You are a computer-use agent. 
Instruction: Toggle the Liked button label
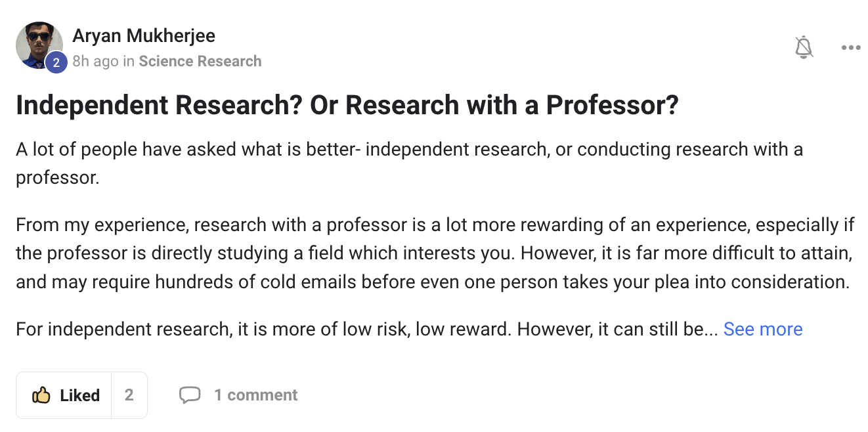point(79,395)
